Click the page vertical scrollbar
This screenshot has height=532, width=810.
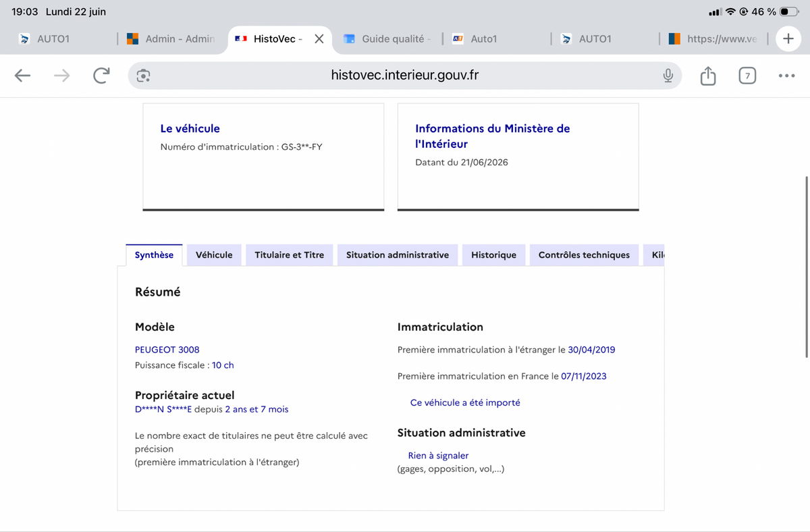click(807, 267)
